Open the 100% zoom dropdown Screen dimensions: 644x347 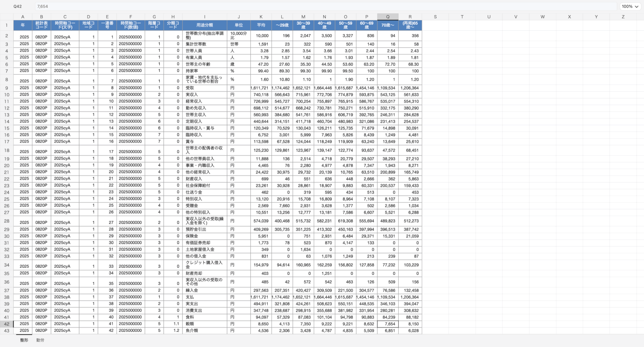pyautogui.click(x=630, y=6)
